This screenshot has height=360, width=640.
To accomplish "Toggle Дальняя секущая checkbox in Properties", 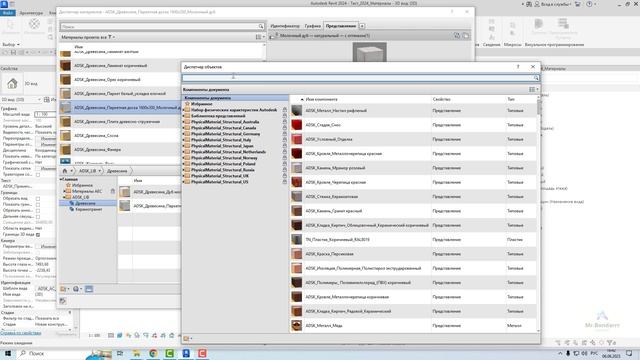I will pyautogui.click(x=38, y=217).
